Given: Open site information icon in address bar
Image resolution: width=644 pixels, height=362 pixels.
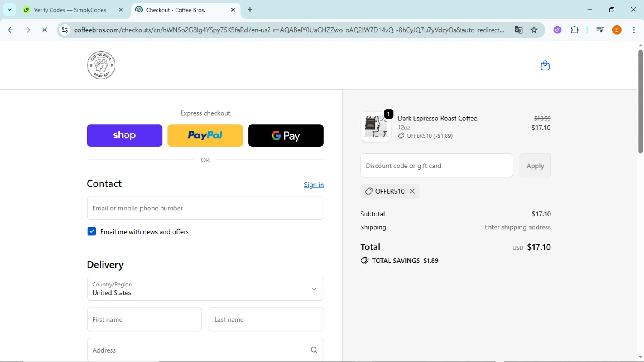Looking at the screenshot, I should click(x=65, y=30).
